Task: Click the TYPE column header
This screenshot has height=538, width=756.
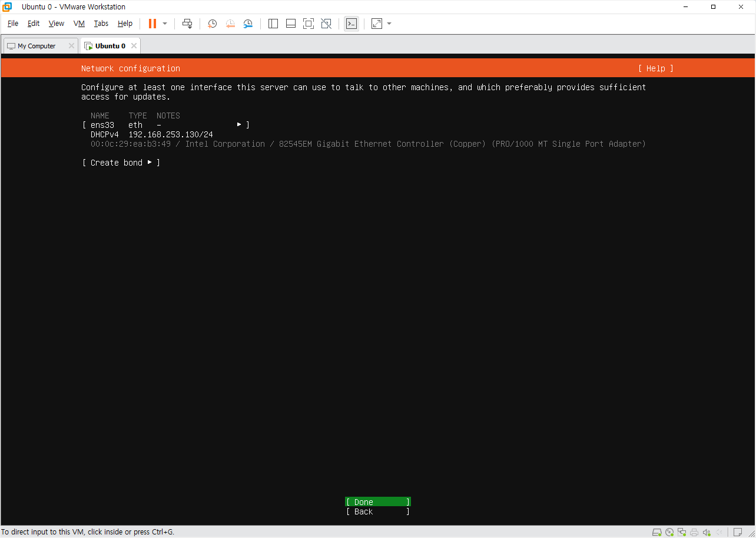Action: tap(138, 115)
